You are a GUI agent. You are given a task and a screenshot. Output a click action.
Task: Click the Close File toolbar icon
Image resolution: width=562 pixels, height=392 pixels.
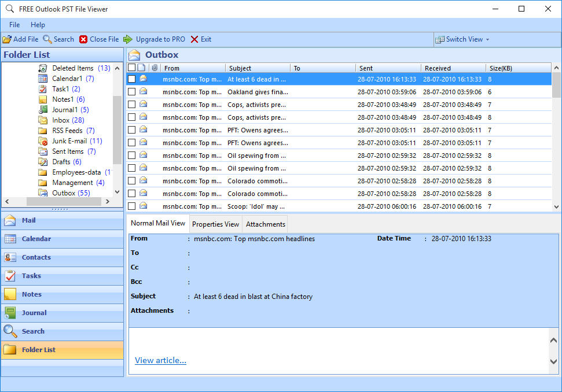[x=98, y=39]
